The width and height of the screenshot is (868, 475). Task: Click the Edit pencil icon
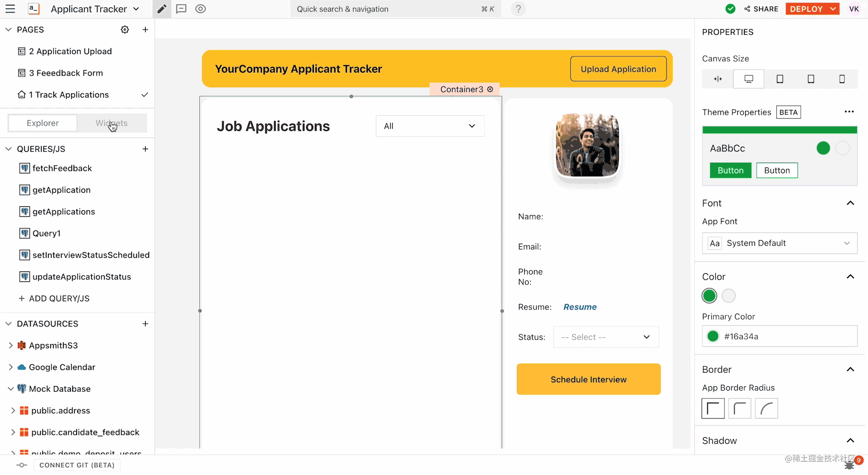tap(162, 9)
